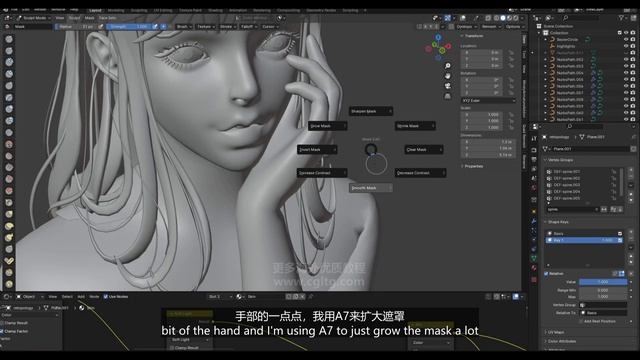Open the Texture properties tab icon

[534, 280]
